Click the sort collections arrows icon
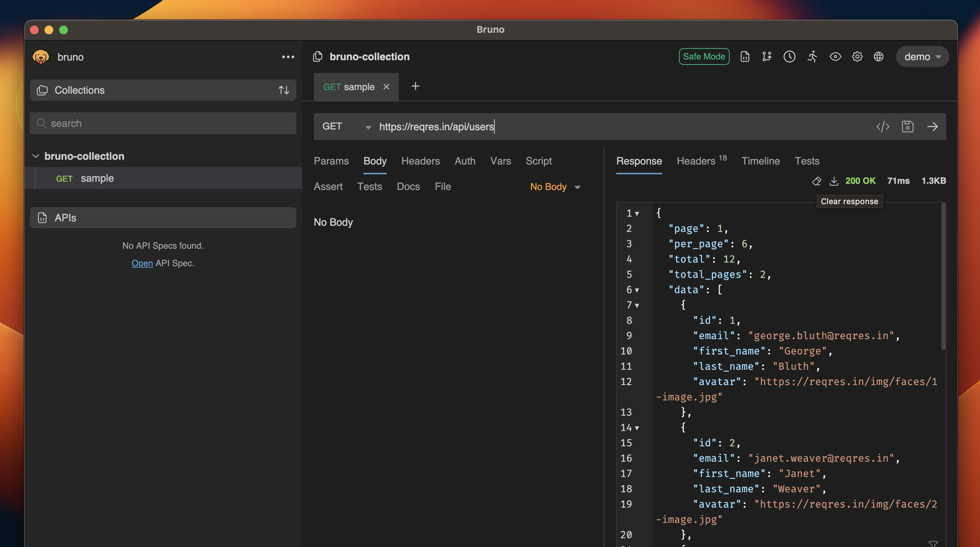The image size is (980, 547). tap(283, 90)
